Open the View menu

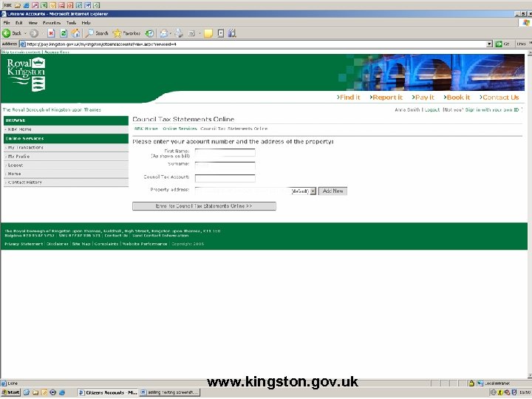[33, 23]
